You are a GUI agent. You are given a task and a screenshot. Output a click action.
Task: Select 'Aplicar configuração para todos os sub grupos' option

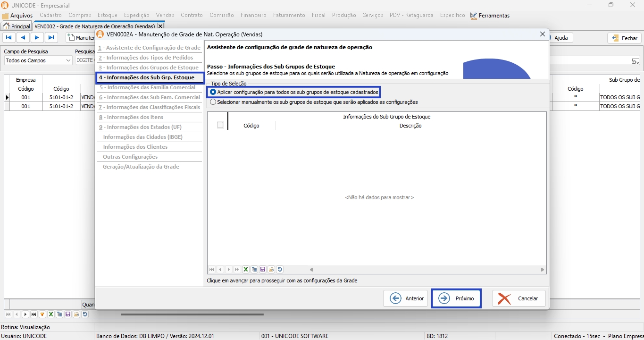point(213,92)
